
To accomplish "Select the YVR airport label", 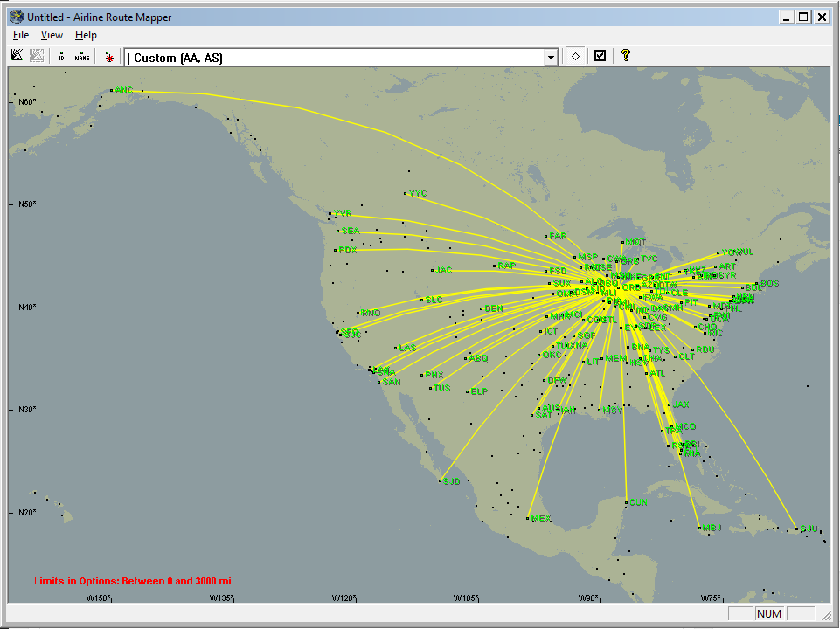I will pos(343,213).
